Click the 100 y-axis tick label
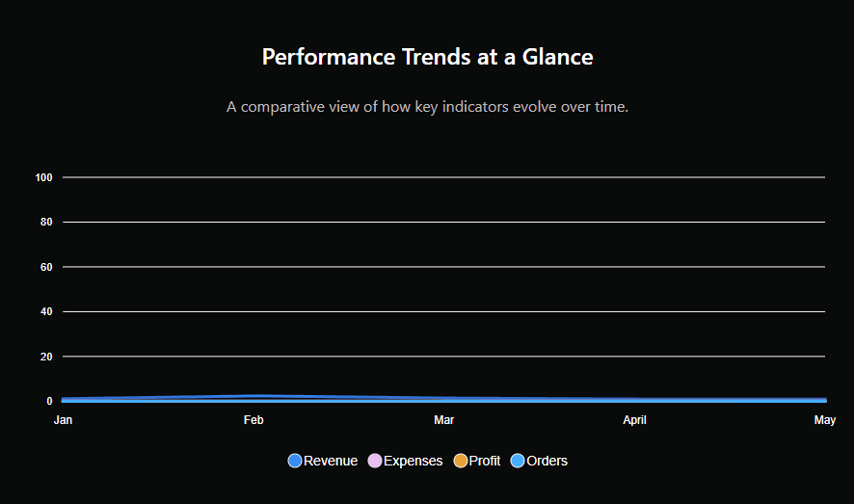Image resolution: width=854 pixels, height=504 pixels. pyautogui.click(x=43, y=177)
